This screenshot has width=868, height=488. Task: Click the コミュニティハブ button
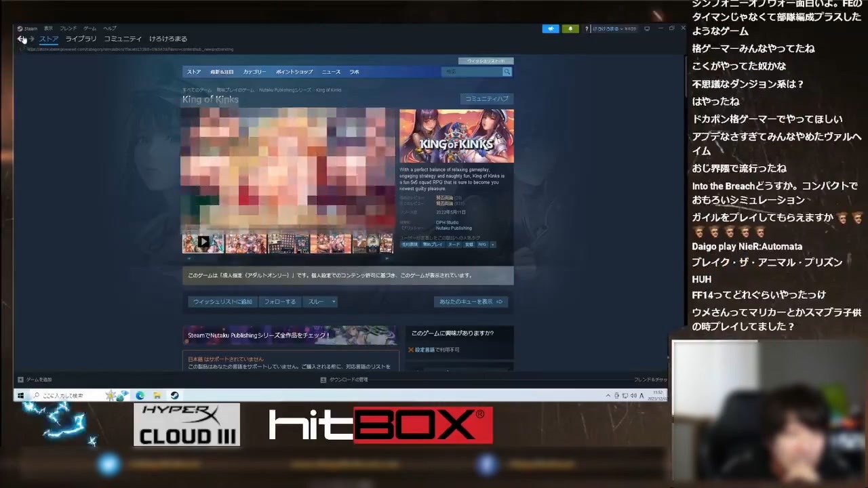pos(486,99)
